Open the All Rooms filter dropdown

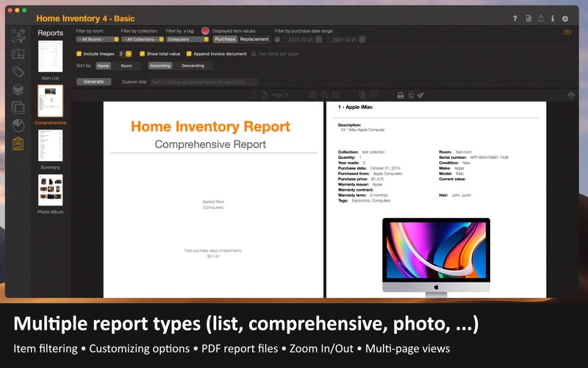tap(98, 39)
